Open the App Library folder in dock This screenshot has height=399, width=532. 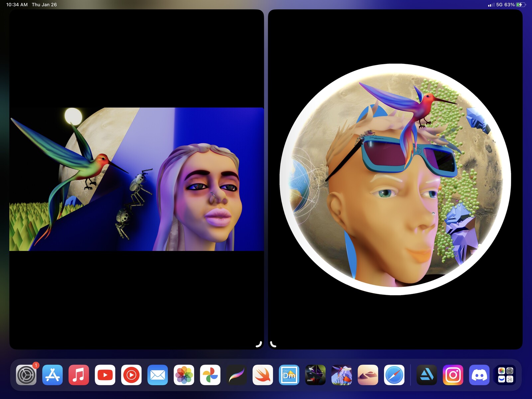[505, 375]
